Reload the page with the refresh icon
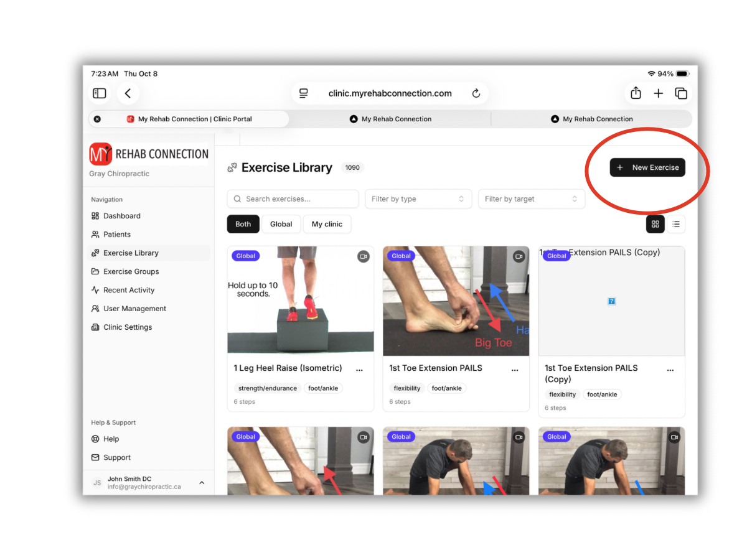This screenshot has width=747, height=560. [x=476, y=93]
